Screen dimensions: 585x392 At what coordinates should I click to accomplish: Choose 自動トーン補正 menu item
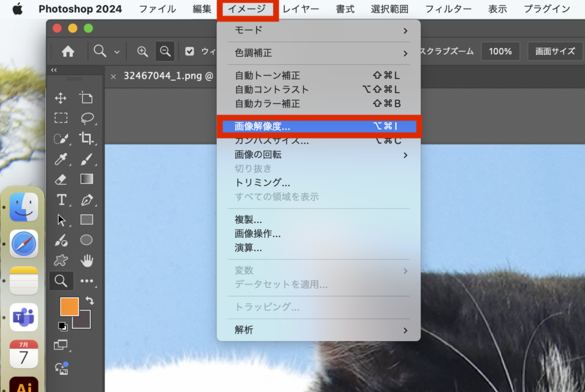click(x=318, y=75)
